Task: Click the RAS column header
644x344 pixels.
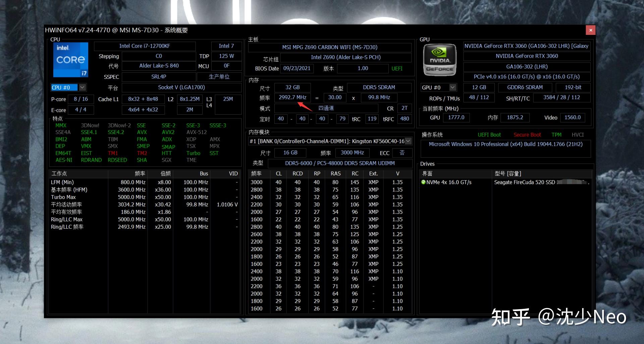Action: 335,173
